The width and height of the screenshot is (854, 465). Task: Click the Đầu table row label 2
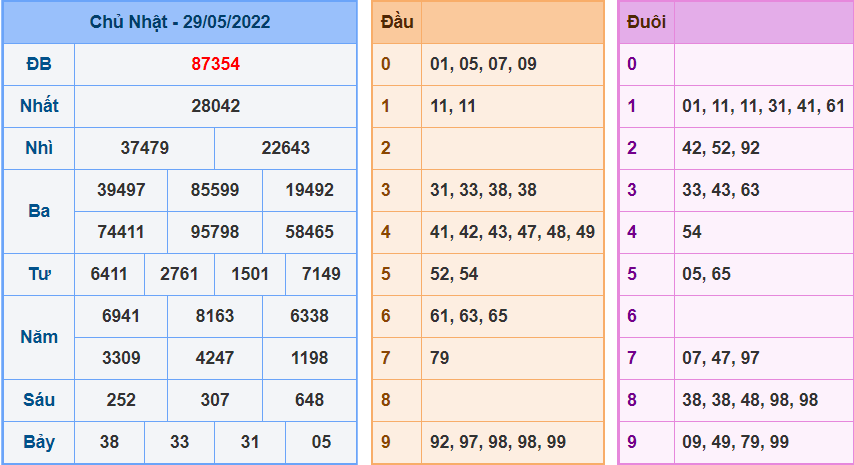click(386, 148)
